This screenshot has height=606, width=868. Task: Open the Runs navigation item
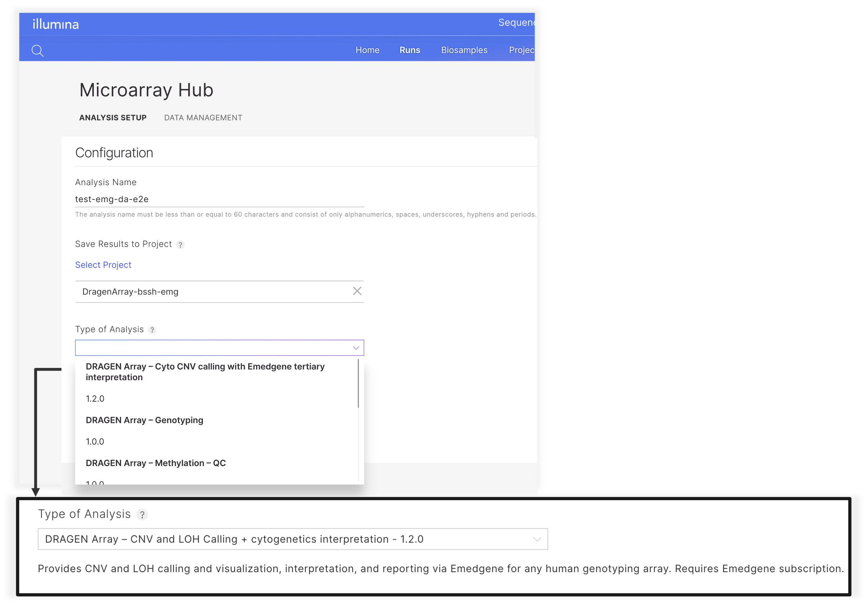click(x=410, y=50)
